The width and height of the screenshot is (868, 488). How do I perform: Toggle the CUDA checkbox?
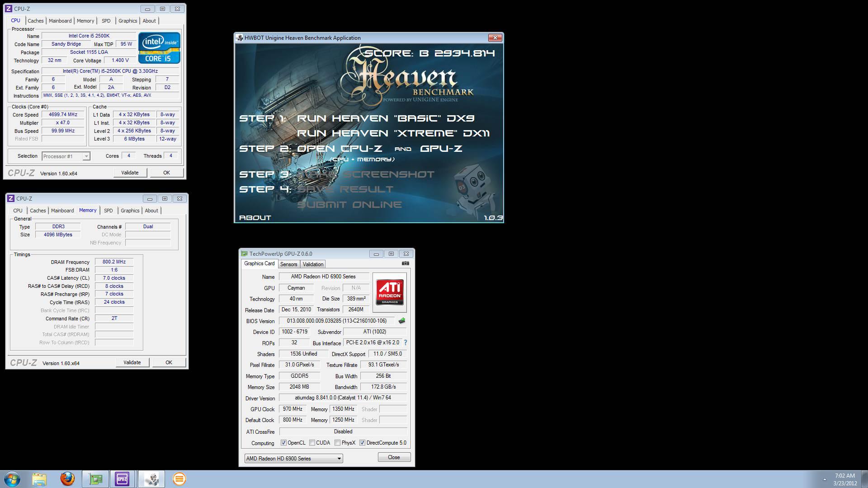(312, 443)
